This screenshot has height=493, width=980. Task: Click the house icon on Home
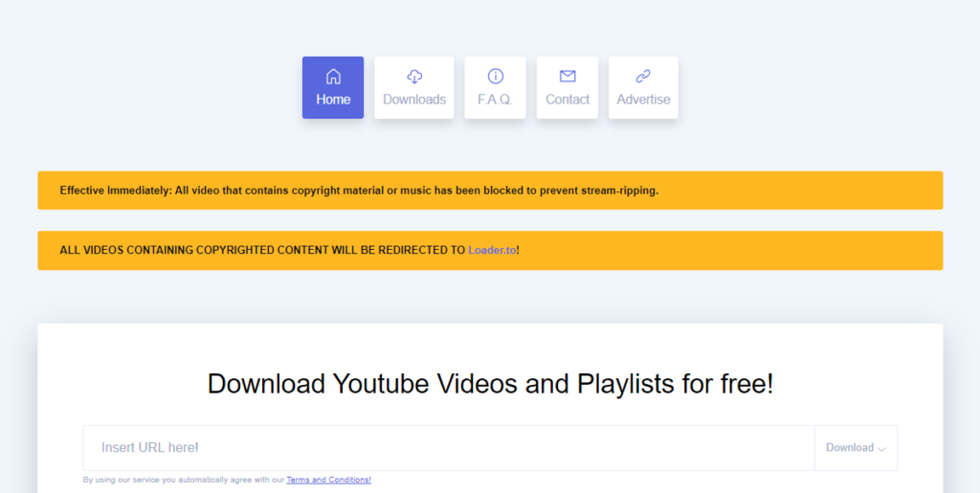tap(333, 77)
